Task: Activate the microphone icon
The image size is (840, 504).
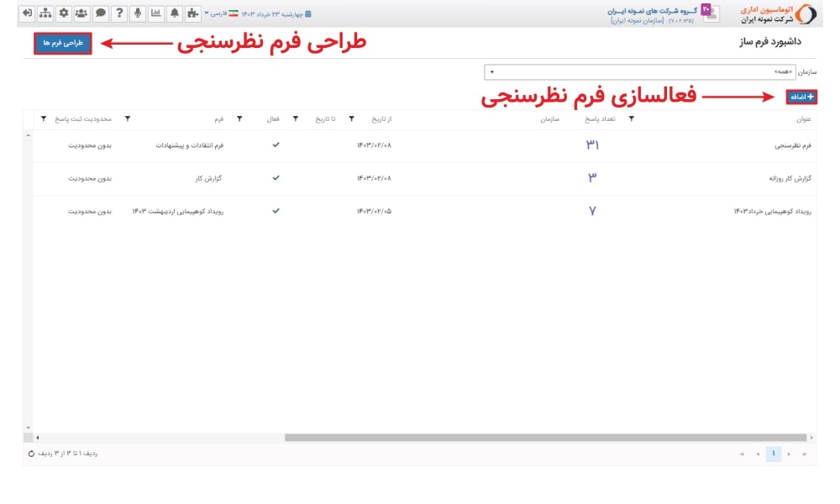Action: (x=138, y=13)
